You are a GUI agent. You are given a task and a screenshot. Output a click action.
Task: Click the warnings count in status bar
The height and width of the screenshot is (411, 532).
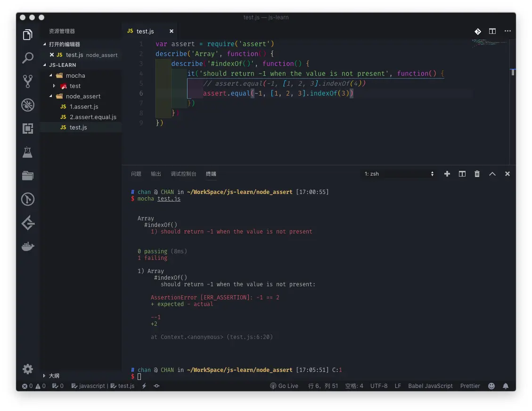(41, 386)
